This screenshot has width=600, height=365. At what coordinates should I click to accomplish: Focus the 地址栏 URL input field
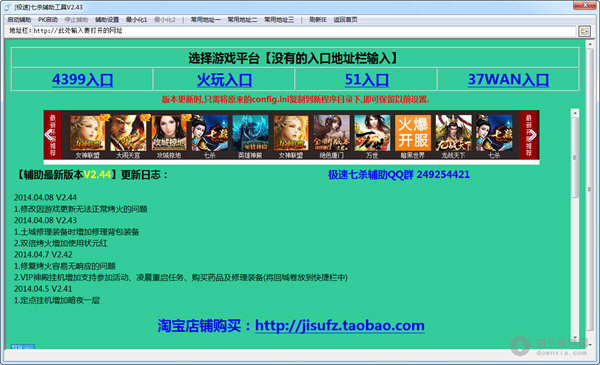tap(304, 31)
